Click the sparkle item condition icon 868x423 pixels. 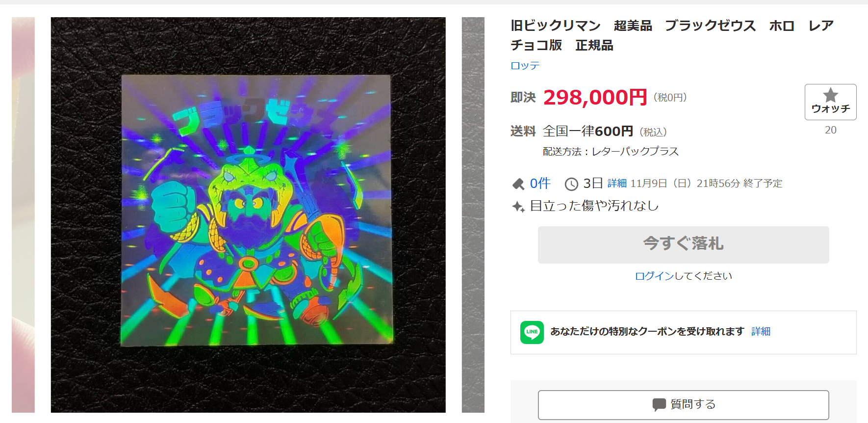click(518, 207)
